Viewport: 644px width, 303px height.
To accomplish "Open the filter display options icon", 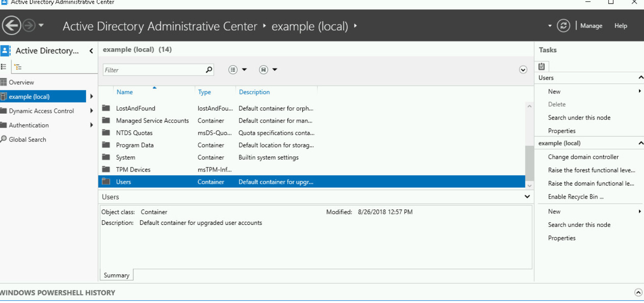I will (233, 69).
